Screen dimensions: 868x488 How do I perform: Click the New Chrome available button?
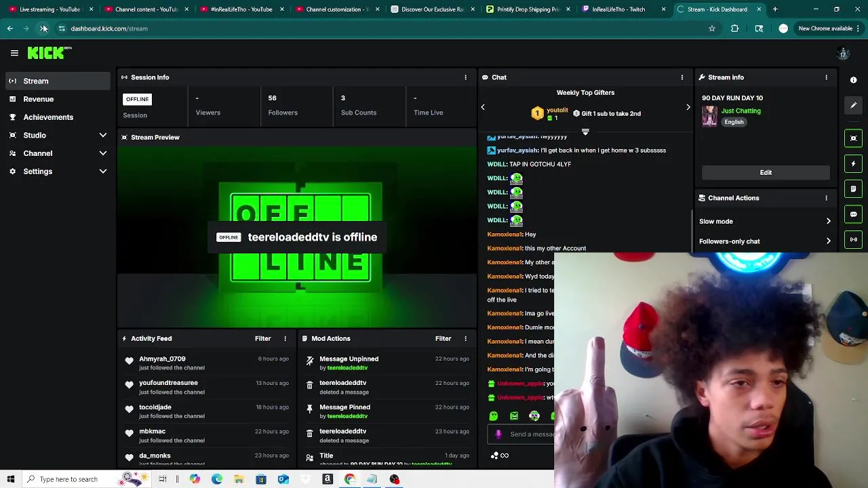[829, 28]
